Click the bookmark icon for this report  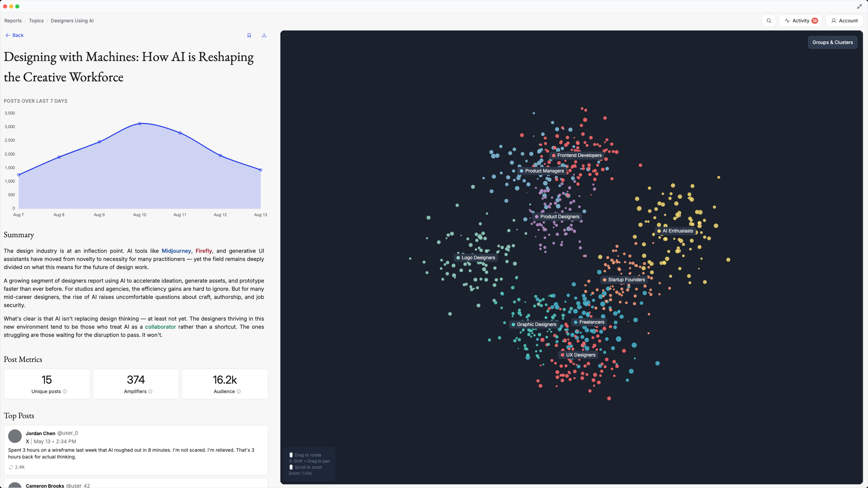click(x=249, y=35)
